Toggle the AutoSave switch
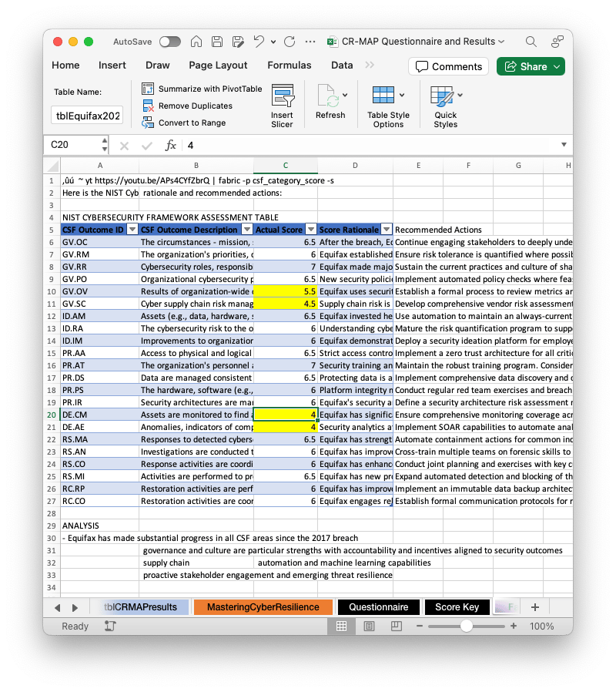 click(170, 42)
